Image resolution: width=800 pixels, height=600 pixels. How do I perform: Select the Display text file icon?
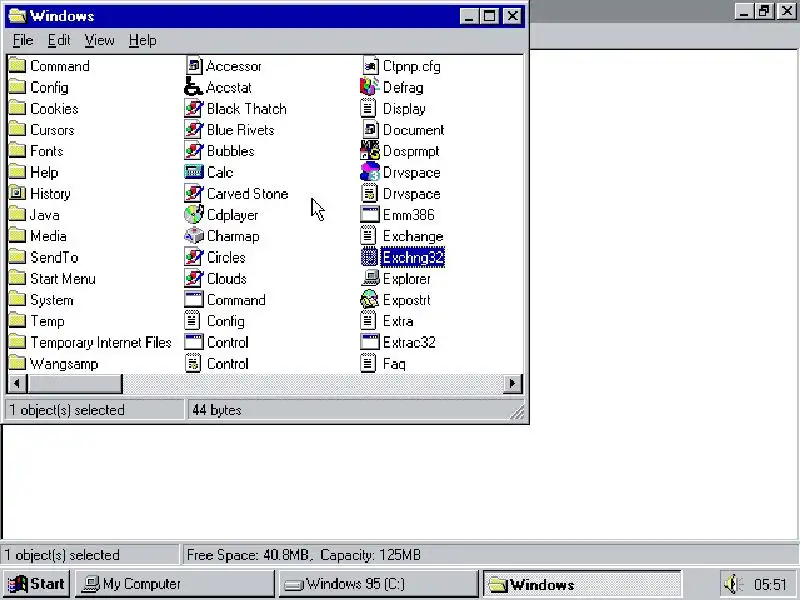pyautogui.click(x=370, y=109)
